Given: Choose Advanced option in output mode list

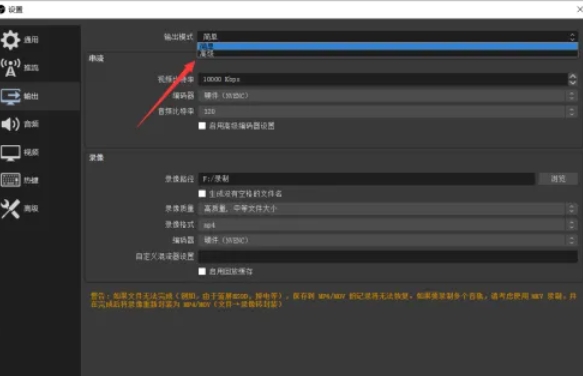Looking at the screenshot, I should [x=387, y=54].
